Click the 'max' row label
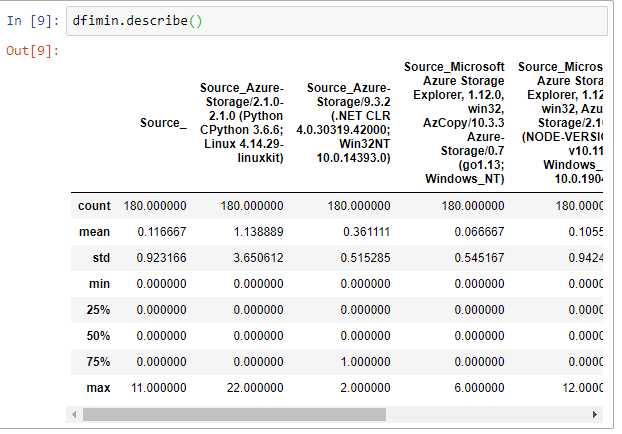Viewport: 622px width, 434px height. tap(98, 388)
